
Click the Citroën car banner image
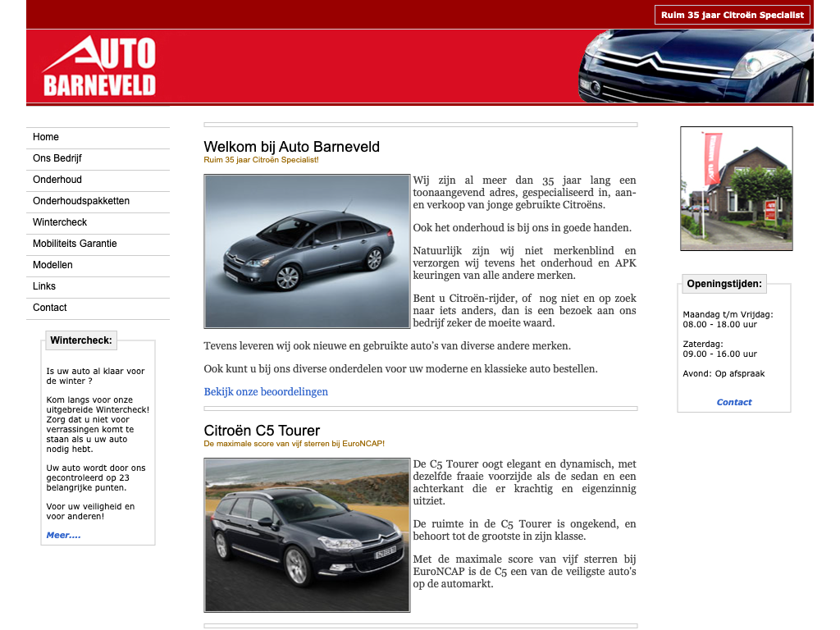(696, 66)
